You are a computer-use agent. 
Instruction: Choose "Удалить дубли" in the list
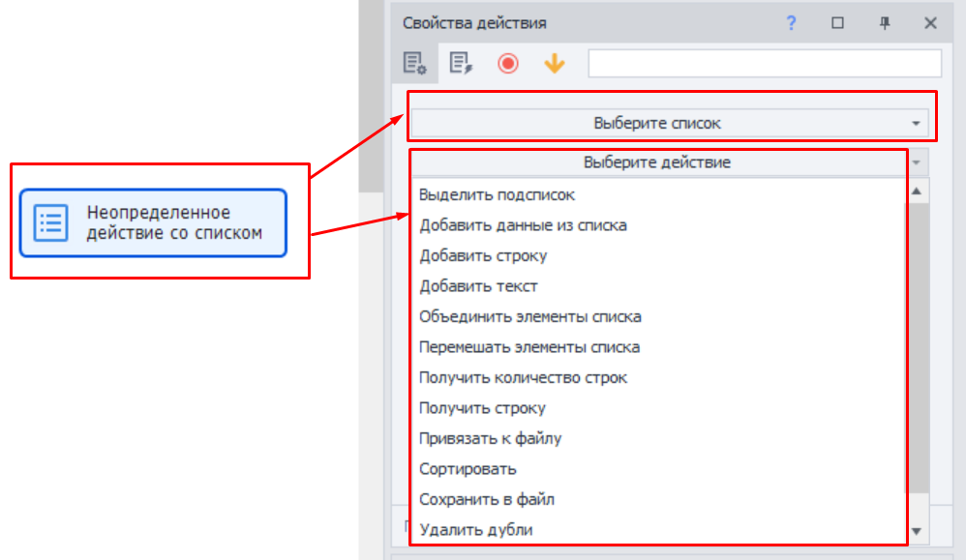474,528
